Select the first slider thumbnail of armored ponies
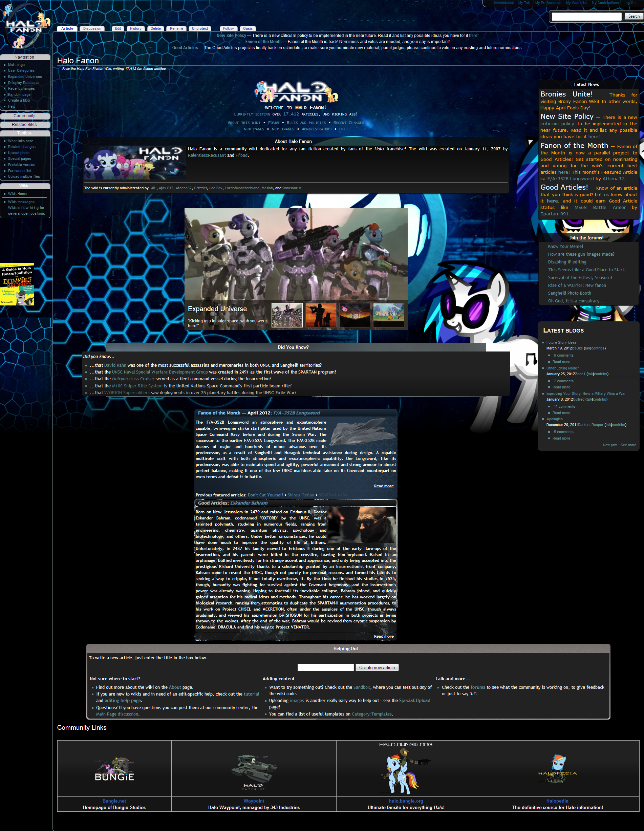 (287, 315)
